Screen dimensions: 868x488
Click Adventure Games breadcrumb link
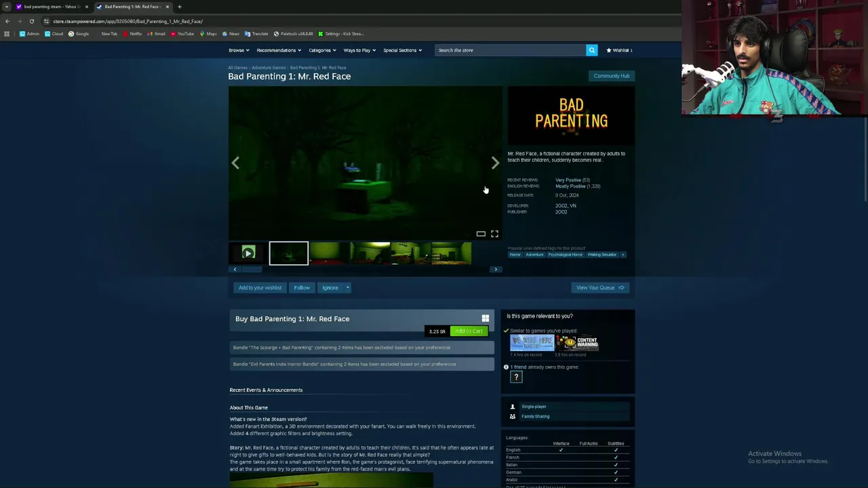coord(269,68)
